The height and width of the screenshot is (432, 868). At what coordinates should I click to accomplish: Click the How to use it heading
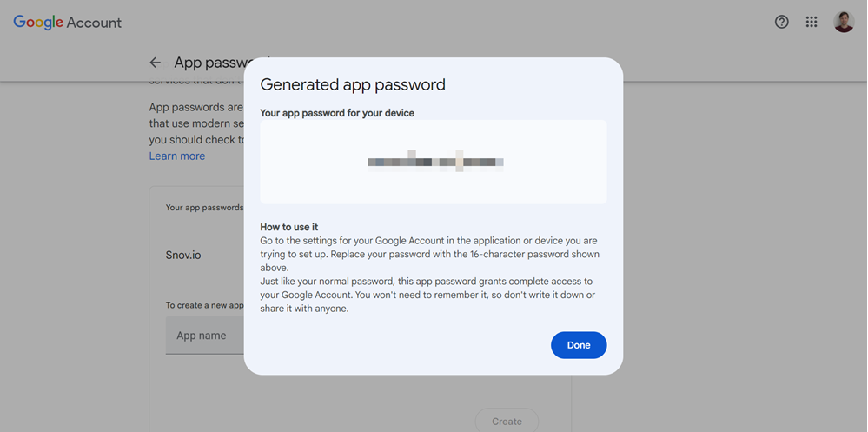[289, 227]
